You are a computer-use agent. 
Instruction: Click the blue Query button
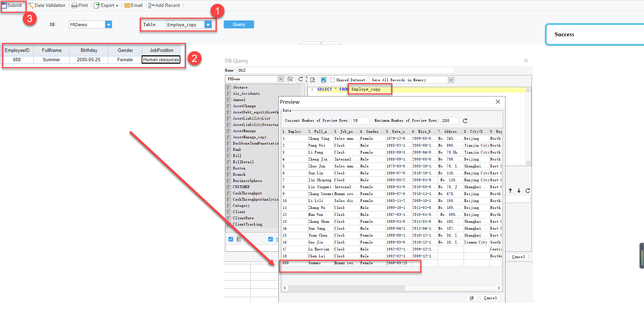click(239, 24)
